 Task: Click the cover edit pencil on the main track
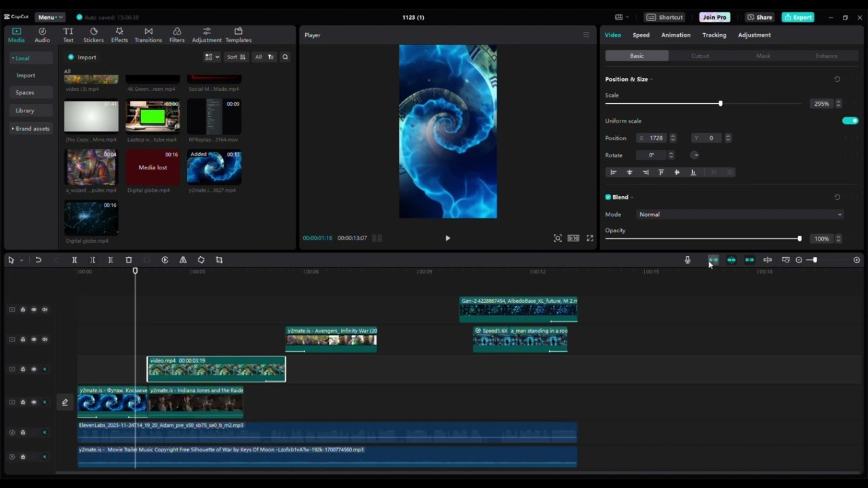65,402
